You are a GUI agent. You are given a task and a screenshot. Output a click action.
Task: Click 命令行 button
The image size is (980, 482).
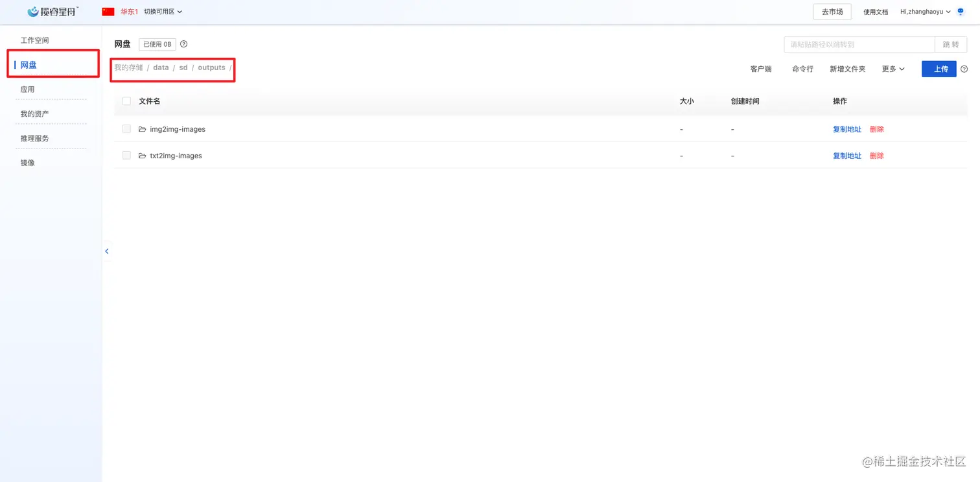click(802, 69)
